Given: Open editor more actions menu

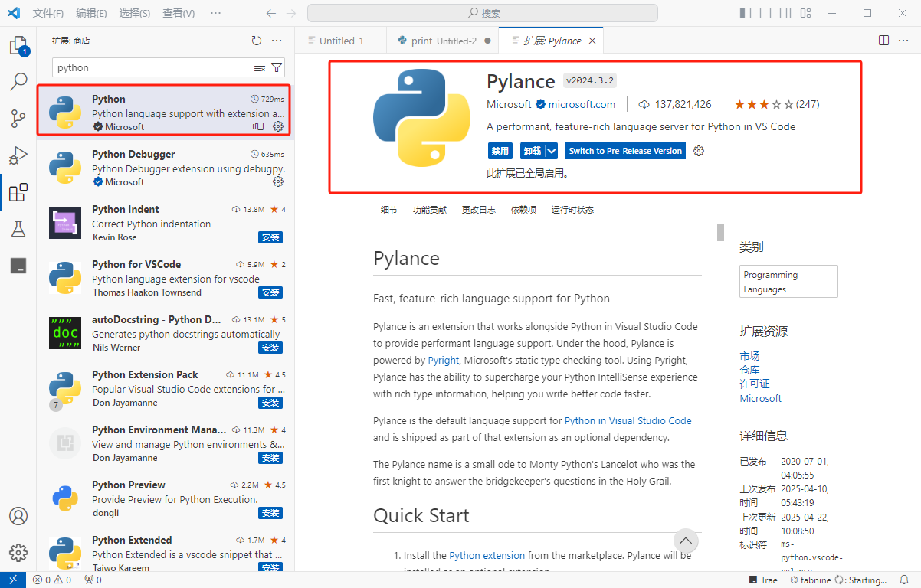Looking at the screenshot, I should [905, 41].
